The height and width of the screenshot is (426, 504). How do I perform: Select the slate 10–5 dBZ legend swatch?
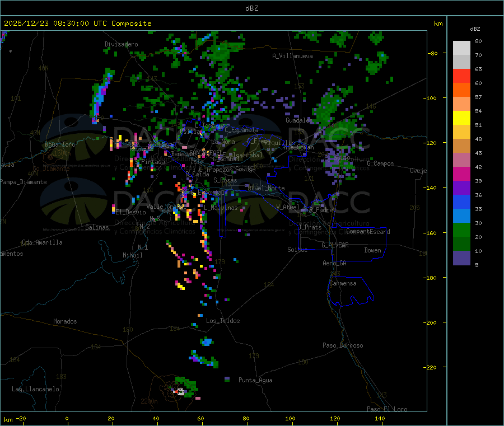[x=461, y=258]
